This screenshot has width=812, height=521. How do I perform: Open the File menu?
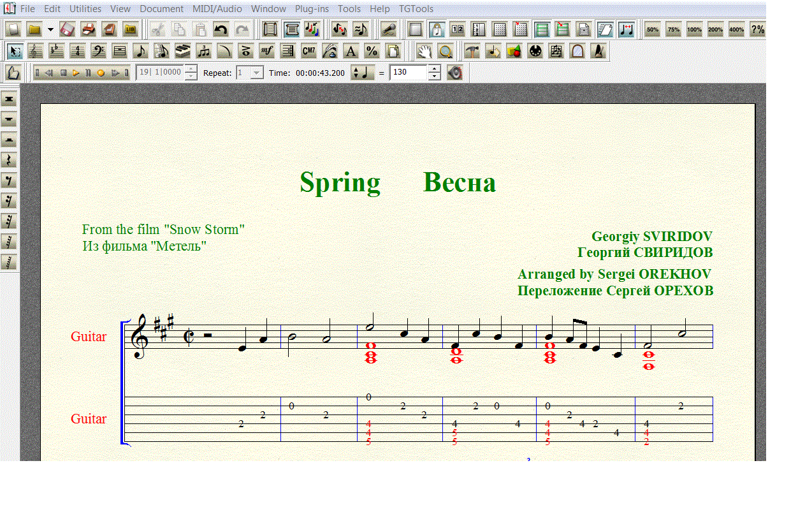pyautogui.click(x=27, y=9)
